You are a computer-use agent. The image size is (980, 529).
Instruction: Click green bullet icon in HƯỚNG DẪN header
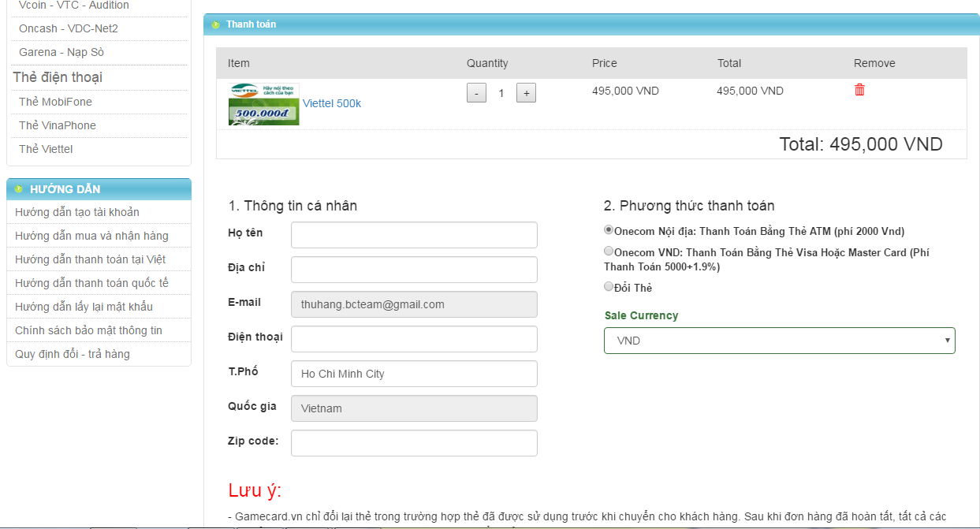19,189
